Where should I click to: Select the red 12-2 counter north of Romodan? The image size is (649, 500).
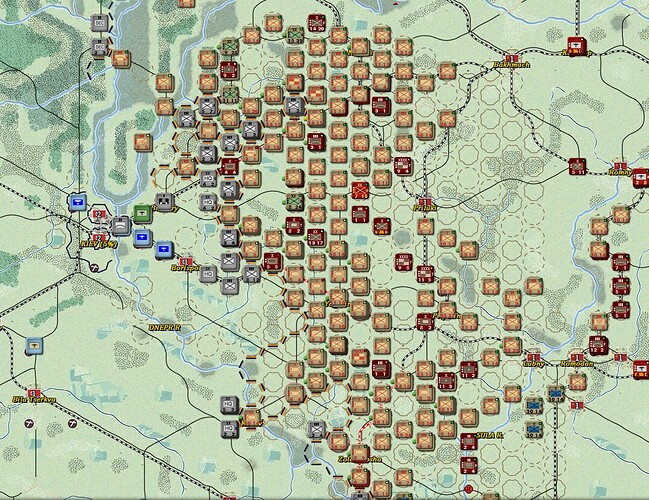(x=598, y=346)
